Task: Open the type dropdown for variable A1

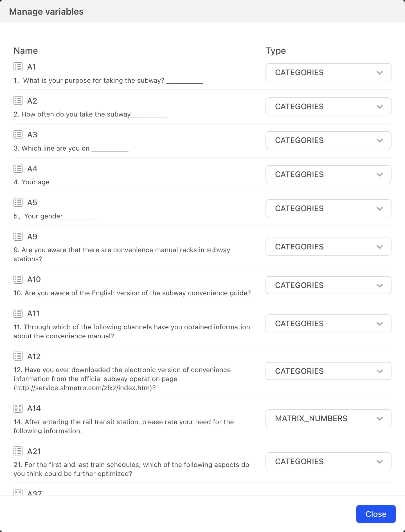Action: coord(328,72)
